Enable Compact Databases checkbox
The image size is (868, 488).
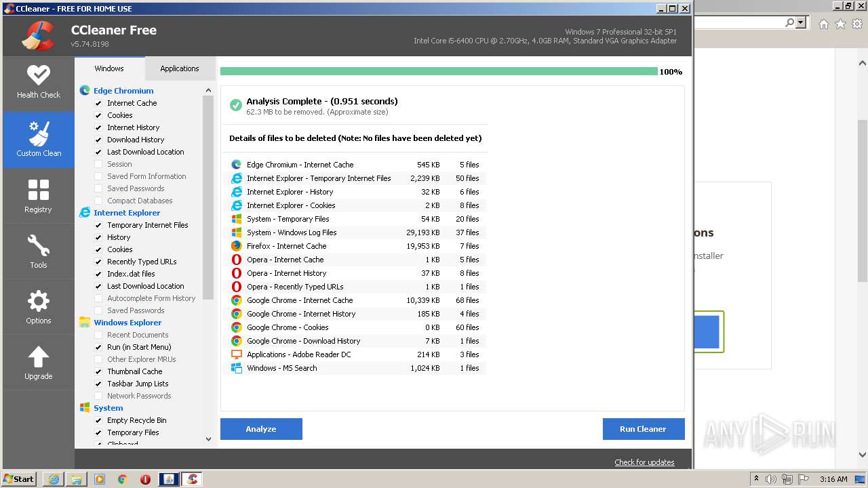(x=98, y=201)
